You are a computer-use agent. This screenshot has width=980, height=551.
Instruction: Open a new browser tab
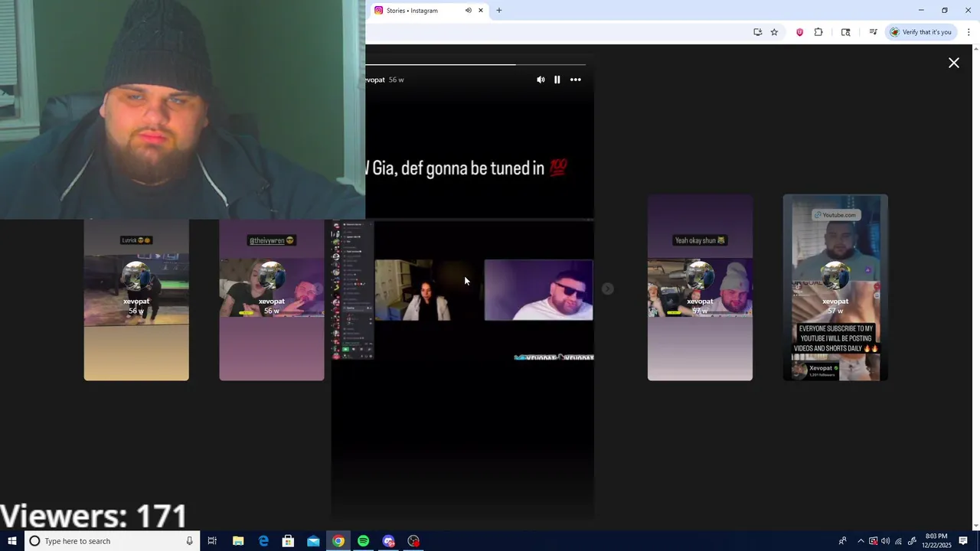click(499, 11)
